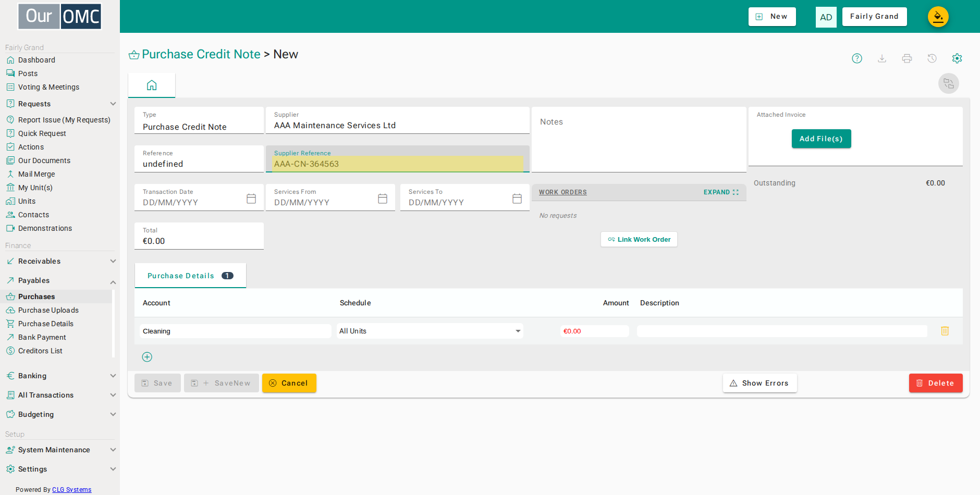Viewport: 980px width, 495px height.
Task: Click the Fairly Grand button
Action: point(875,17)
